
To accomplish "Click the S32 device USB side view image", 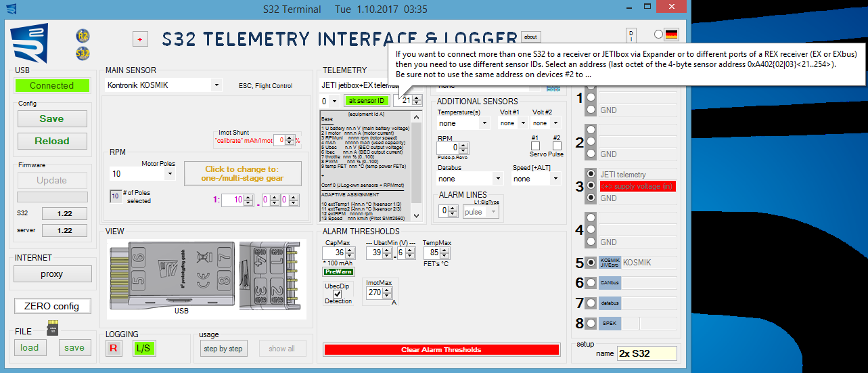I will pyautogui.click(x=171, y=277).
